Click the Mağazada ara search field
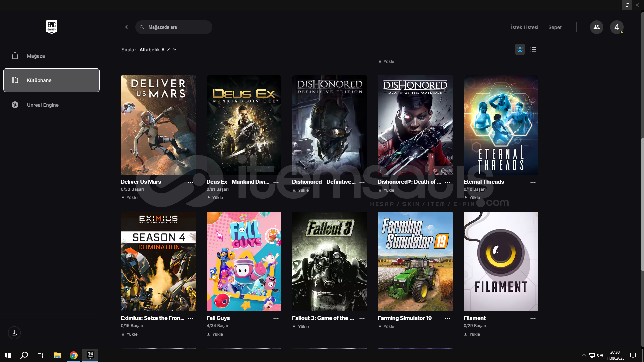Image resolution: width=644 pixels, height=362 pixels. [174, 27]
